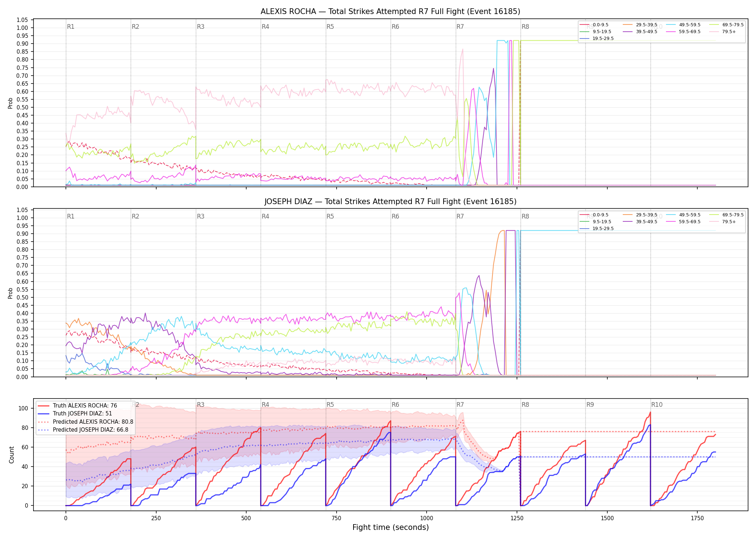Click the 250 tick label on time axis
The width and height of the screenshot is (756, 540).
[156, 518]
